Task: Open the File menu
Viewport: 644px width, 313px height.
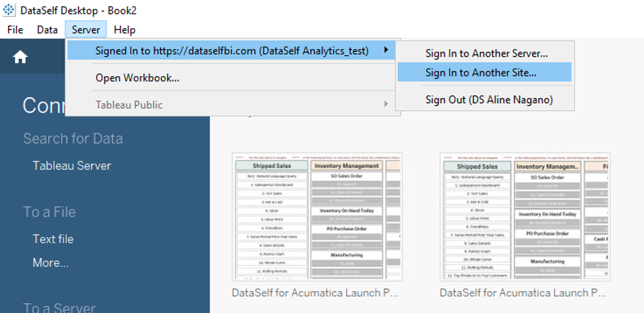Action: point(15,30)
